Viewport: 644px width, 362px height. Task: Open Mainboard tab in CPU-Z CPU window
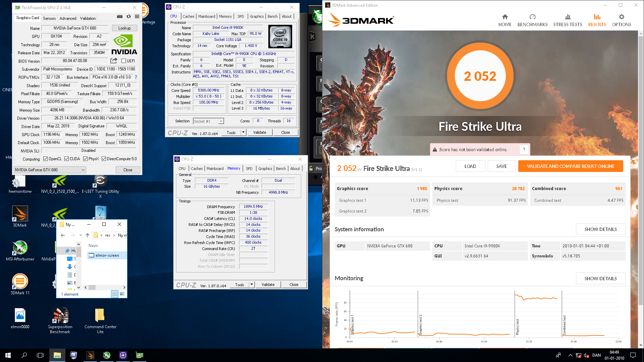(x=207, y=16)
